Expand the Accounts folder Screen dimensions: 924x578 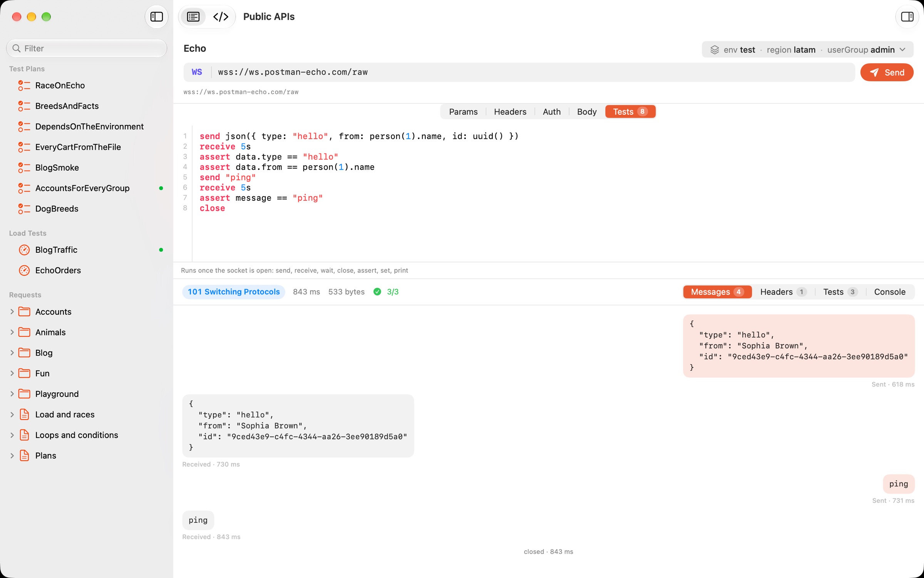coord(12,311)
